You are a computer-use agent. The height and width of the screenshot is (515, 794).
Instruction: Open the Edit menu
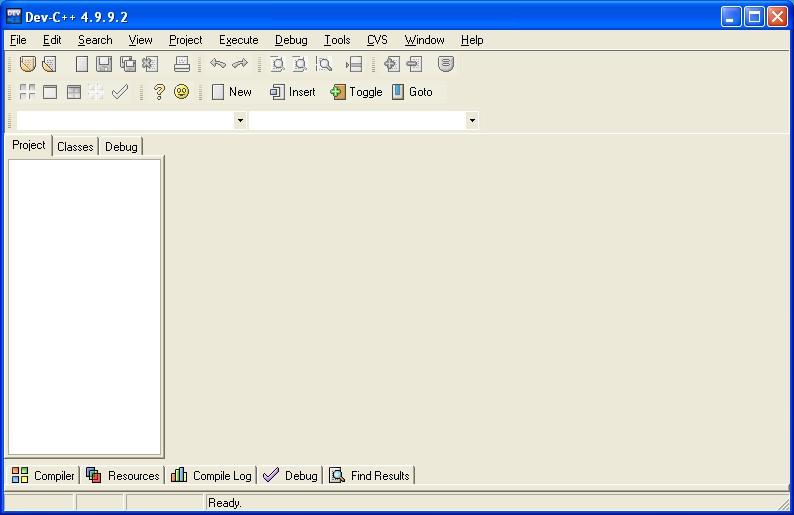(x=52, y=40)
